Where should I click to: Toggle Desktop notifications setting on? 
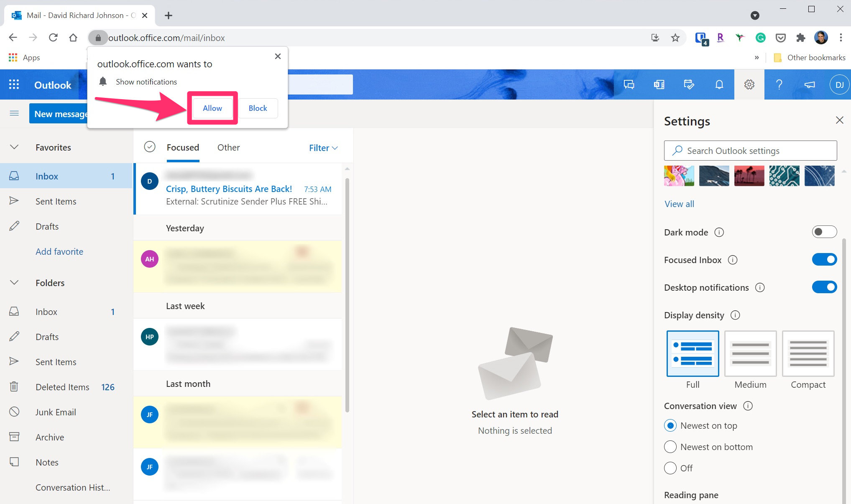[825, 287]
